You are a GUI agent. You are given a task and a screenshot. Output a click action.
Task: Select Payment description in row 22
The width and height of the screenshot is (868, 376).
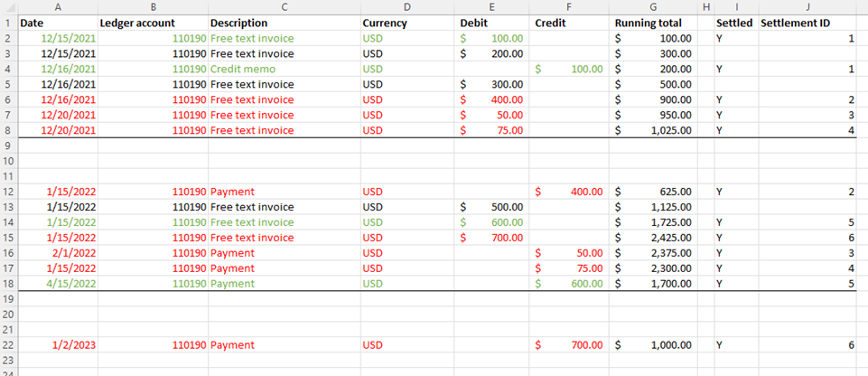coord(285,344)
